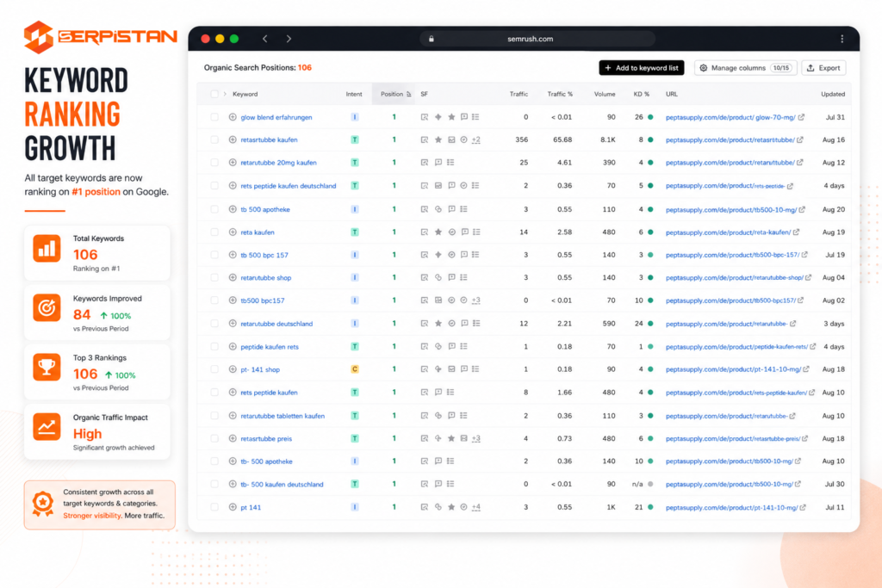Click the plus-circle icon beside tb500 bpc157
882x588 pixels.
click(233, 300)
